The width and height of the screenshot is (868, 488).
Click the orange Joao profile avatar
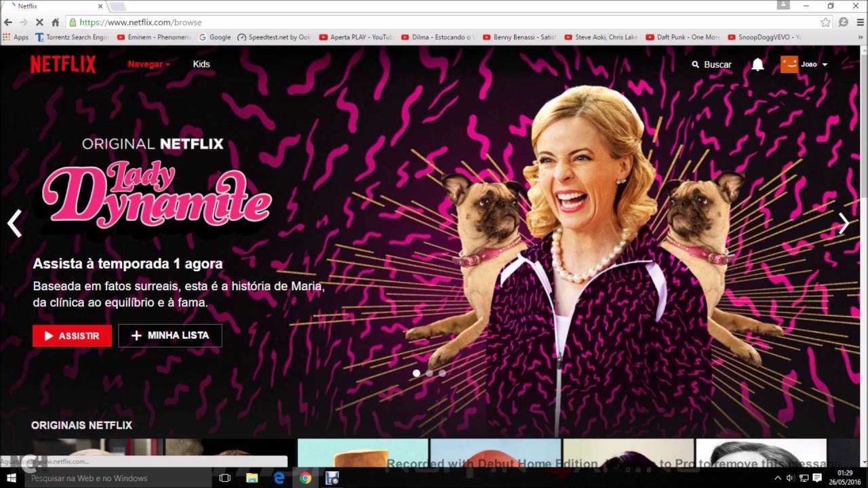[789, 64]
